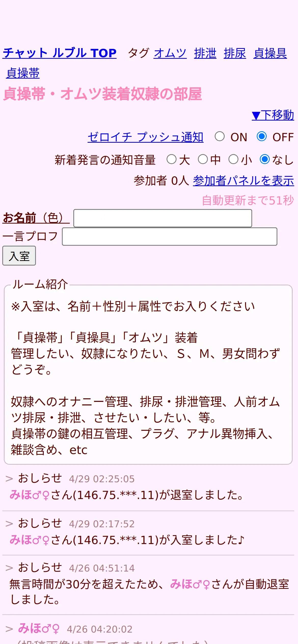Set notification volume to 中
Screen dimensions: 298x644
click(203, 159)
